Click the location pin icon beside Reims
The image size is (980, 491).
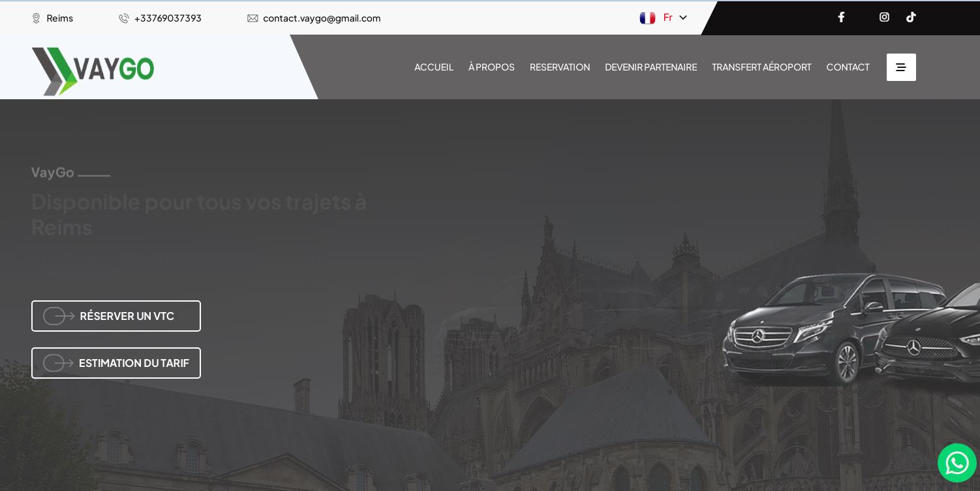click(36, 18)
